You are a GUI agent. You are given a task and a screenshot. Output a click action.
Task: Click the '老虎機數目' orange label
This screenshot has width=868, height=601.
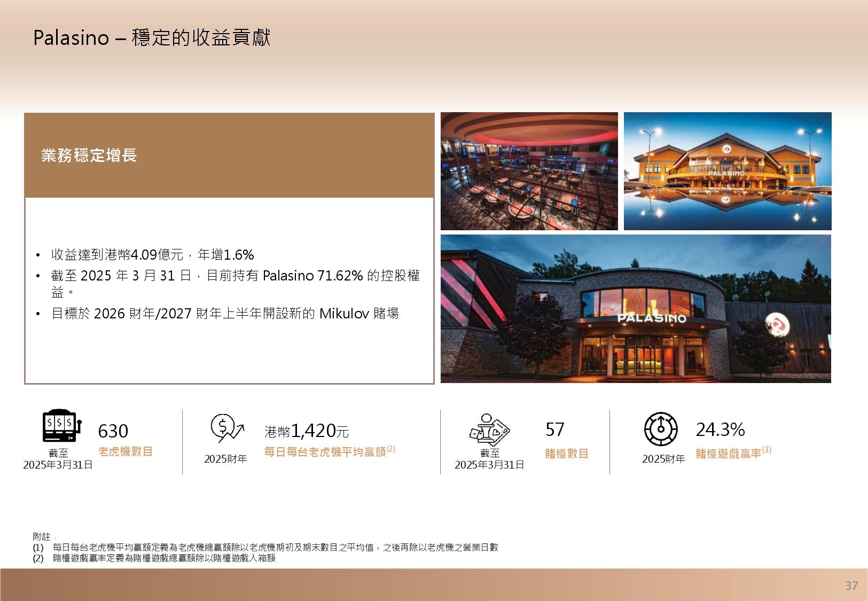(126, 451)
